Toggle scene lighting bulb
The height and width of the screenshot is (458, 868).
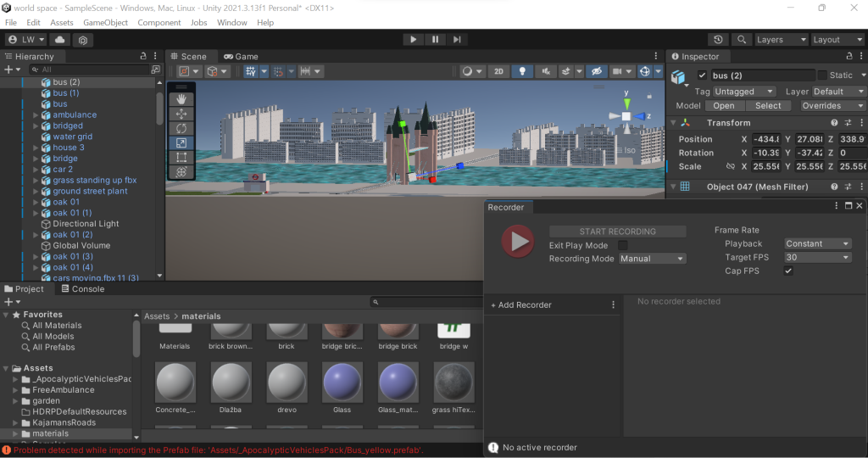tap(522, 71)
